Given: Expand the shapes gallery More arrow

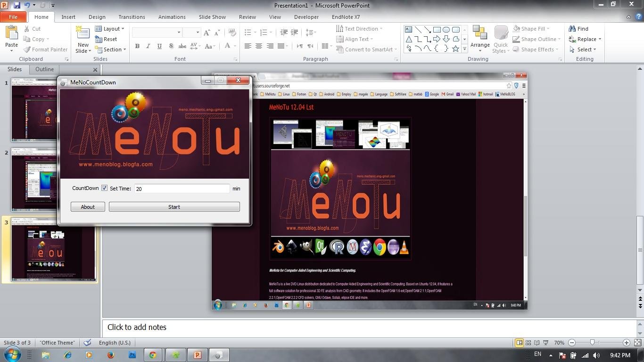Looking at the screenshot, I should point(464,49).
